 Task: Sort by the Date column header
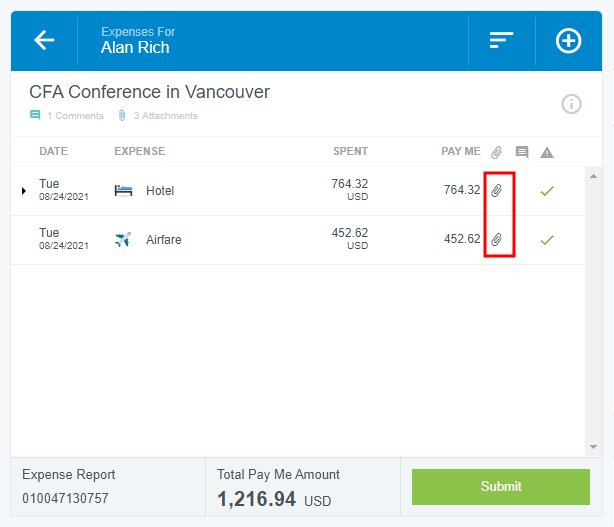coord(53,152)
